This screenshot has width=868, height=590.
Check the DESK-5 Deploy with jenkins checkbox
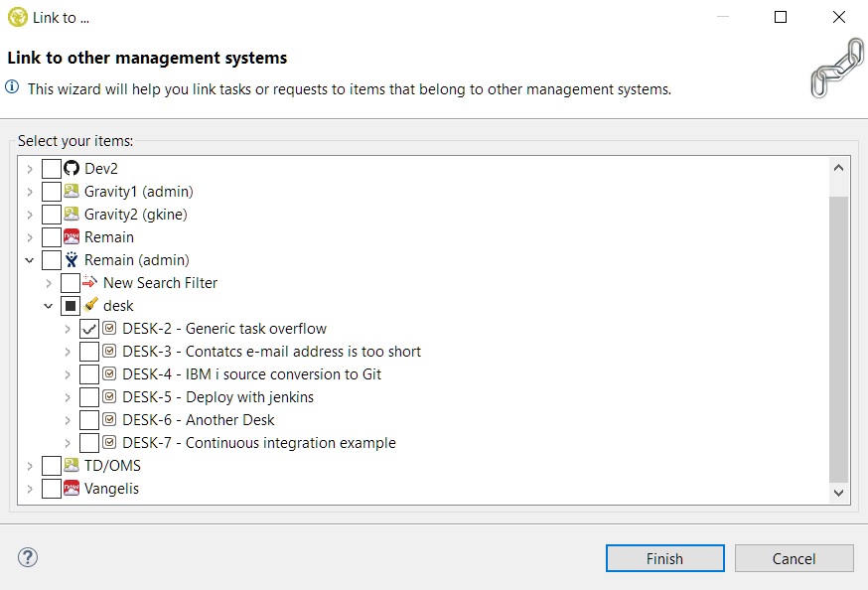(89, 397)
